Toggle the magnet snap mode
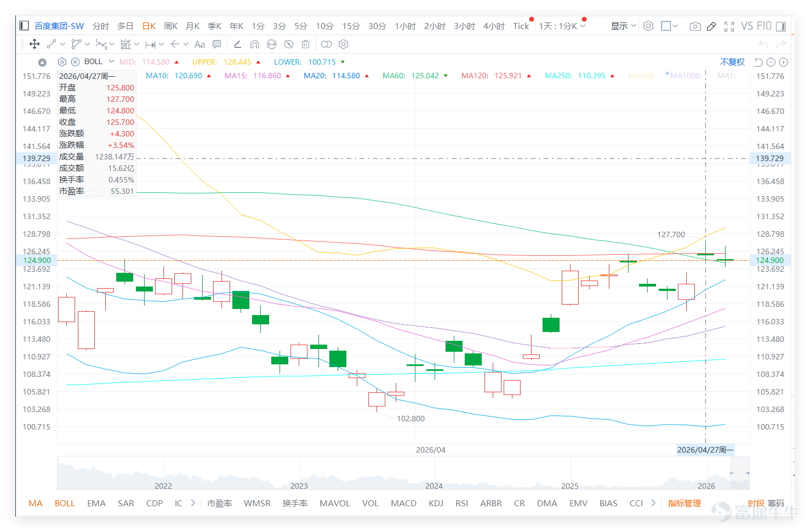 click(254, 44)
